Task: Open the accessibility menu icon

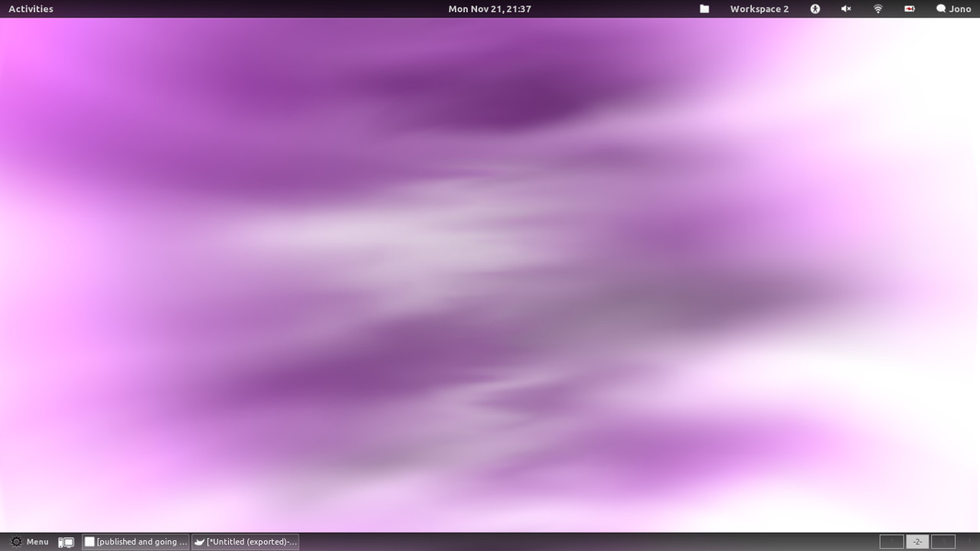Action: point(815,9)
